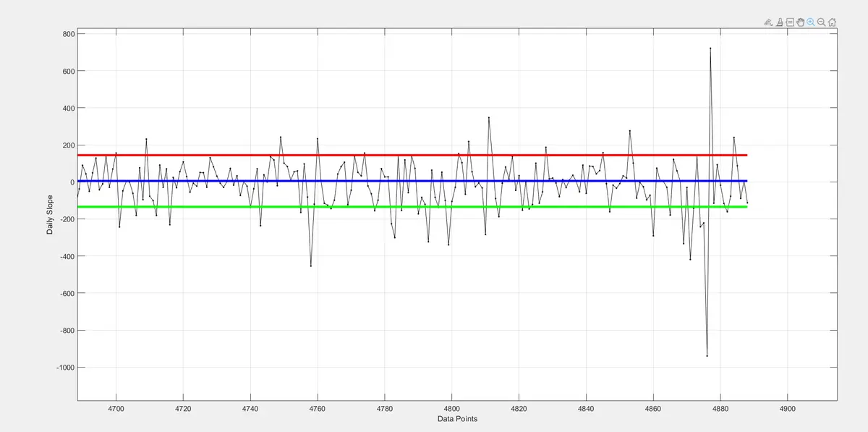This screenshot has width=868, height=432.
Task: Select the blue mean line
Action: tap(412, 181)
